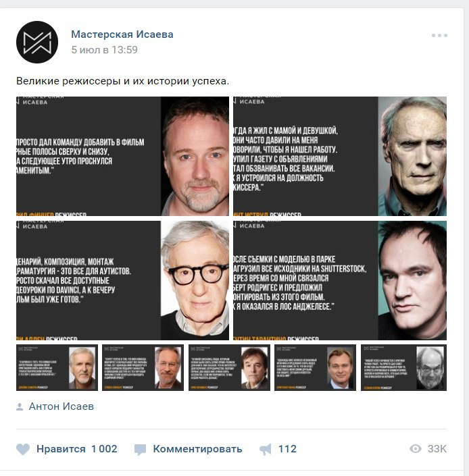Open the last small thumbnail with bearded man
The height and width of the screenshot is (476, 469).
(403, 367)
